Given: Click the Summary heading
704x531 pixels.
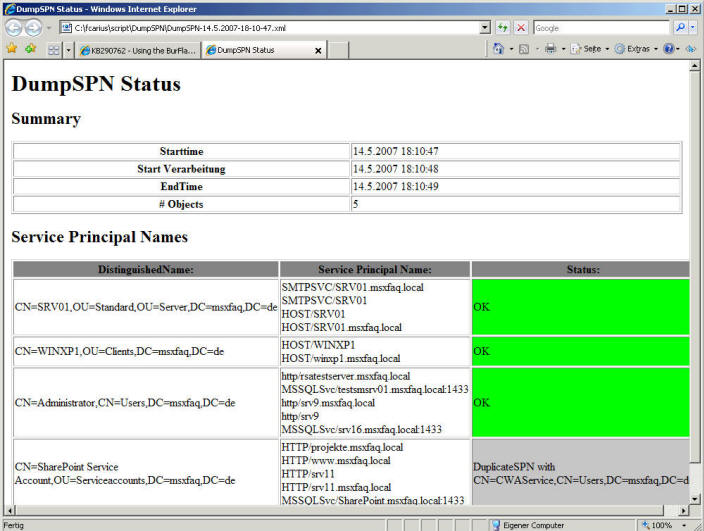Looking at the screenshot, I should 46,119.
